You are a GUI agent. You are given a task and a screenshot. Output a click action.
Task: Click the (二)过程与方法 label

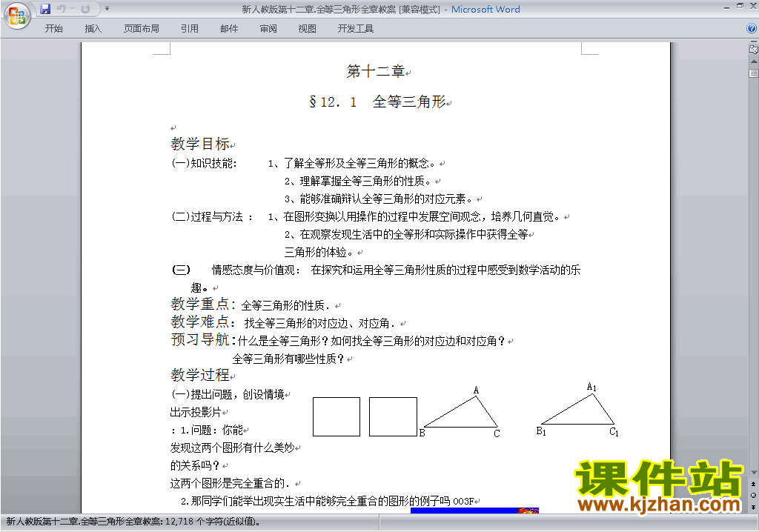(x=212, y=217)
